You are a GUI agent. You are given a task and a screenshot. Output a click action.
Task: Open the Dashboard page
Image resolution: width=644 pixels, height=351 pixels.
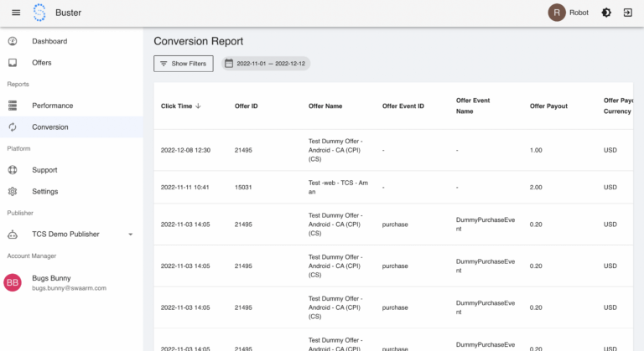(x=71, y=41)
